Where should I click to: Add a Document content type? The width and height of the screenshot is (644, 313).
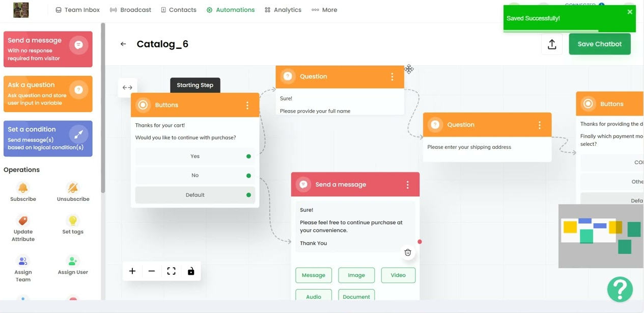356,296
